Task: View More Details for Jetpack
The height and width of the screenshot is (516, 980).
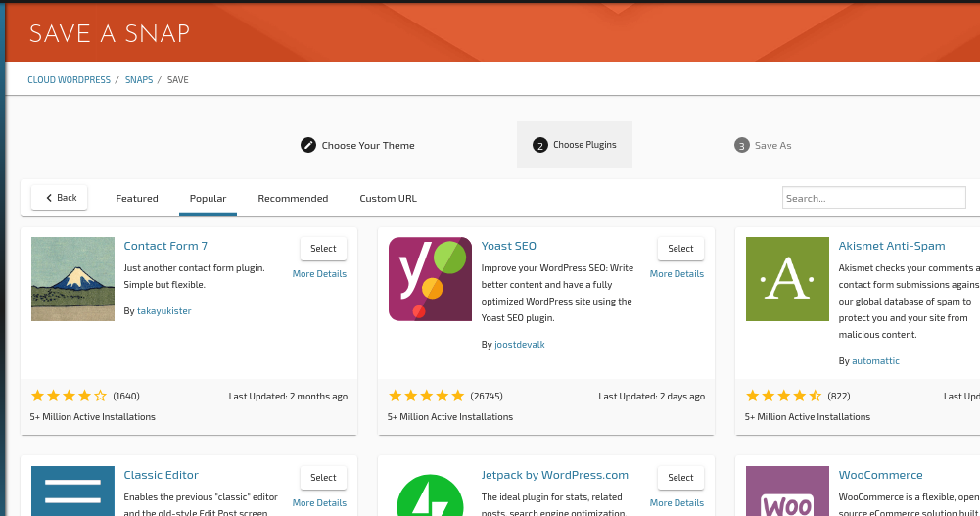Action: (x=677, y=503)
